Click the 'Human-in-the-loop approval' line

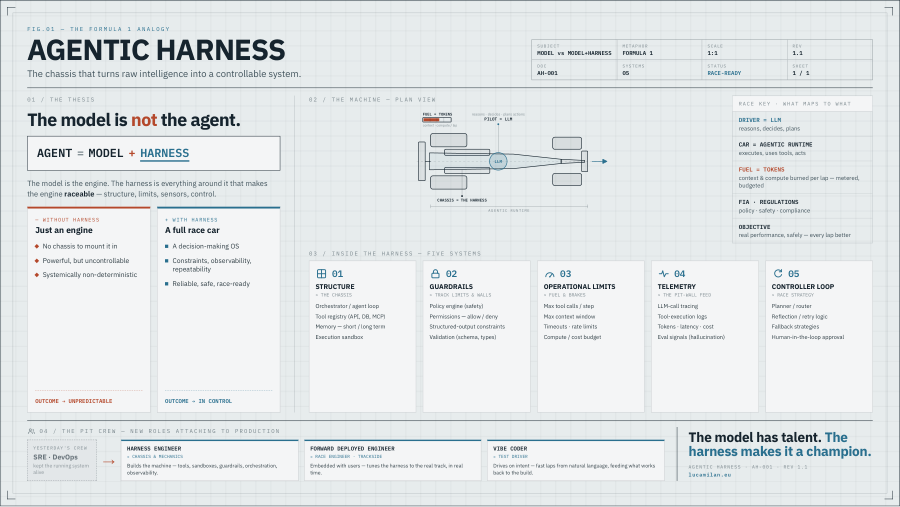808,337
